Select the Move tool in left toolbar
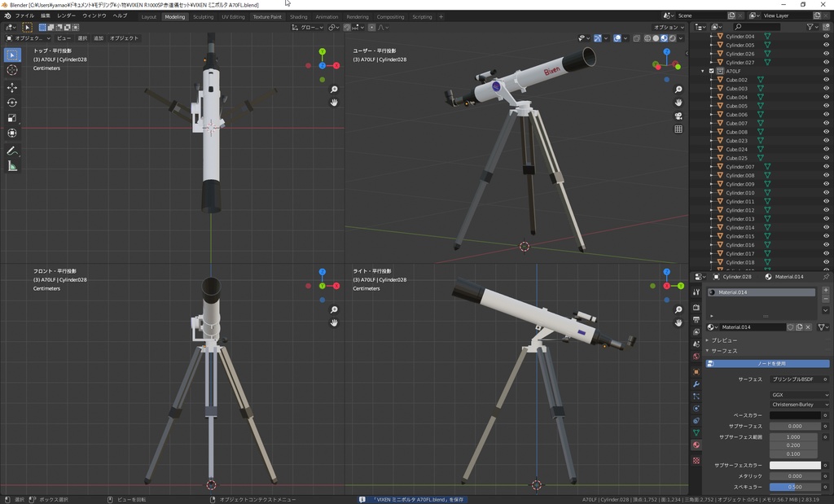 coord(12,87)
